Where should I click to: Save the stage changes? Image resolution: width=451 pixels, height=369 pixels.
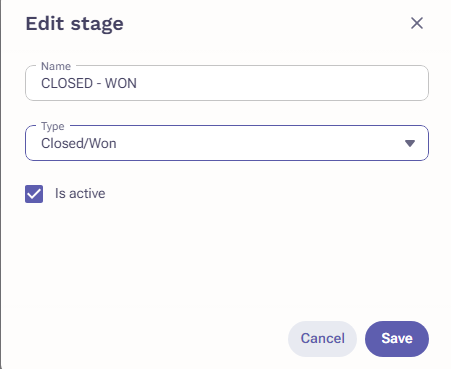(397, 339)
